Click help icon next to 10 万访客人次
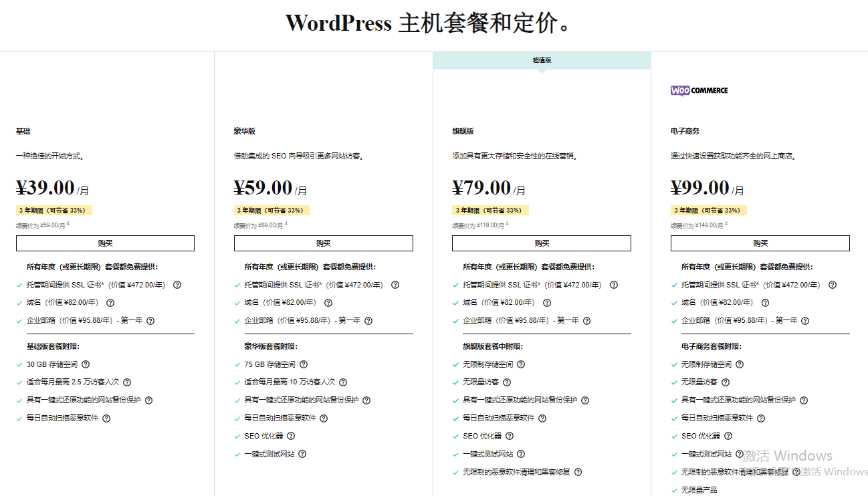The image size is (868, 496). point(343,382)
